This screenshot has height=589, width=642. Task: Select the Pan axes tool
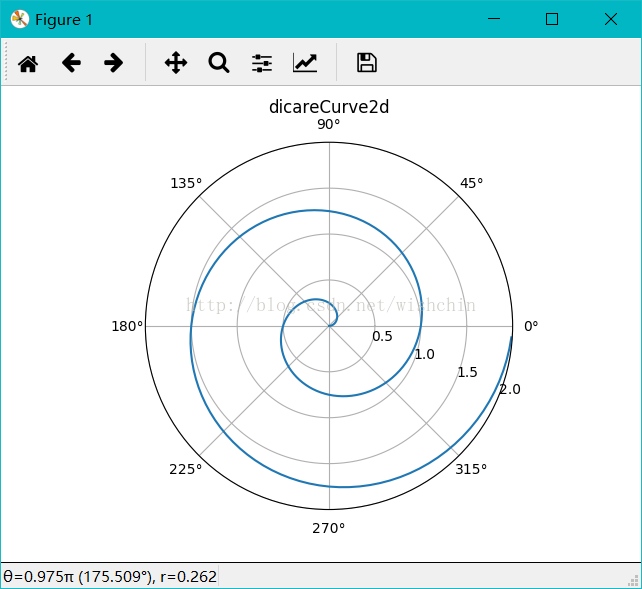point(176,63)
